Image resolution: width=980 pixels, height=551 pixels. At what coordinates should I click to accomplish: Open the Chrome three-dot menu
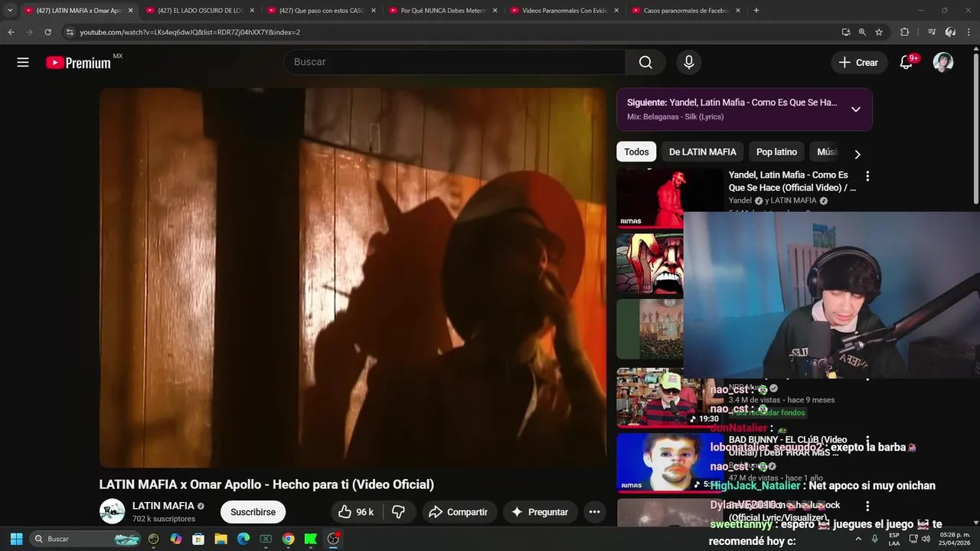tap(969, 32)
